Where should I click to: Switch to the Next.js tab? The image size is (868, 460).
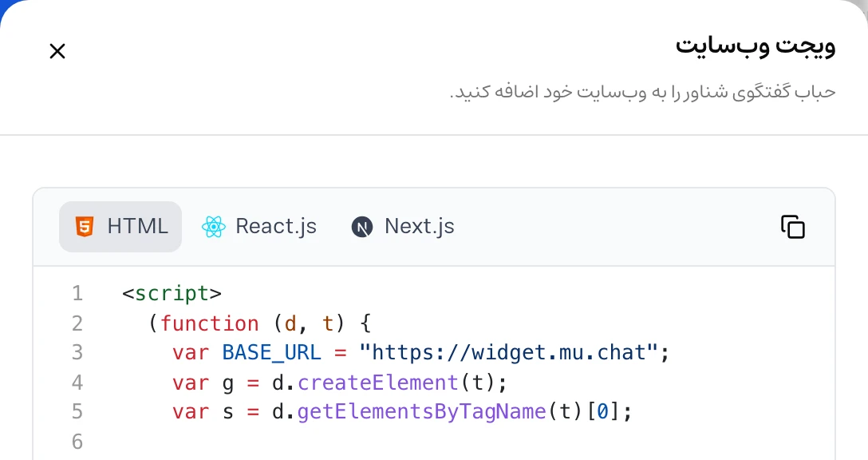402,227
